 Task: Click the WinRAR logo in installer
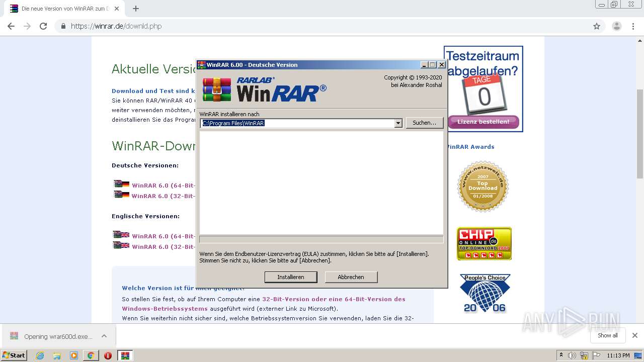(x=265, y=89)
